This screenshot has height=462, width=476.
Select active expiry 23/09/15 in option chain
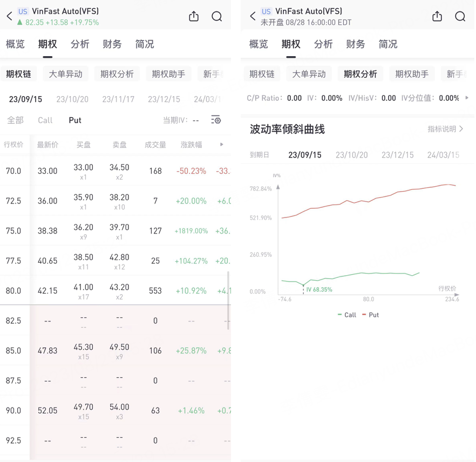(25, 99)
